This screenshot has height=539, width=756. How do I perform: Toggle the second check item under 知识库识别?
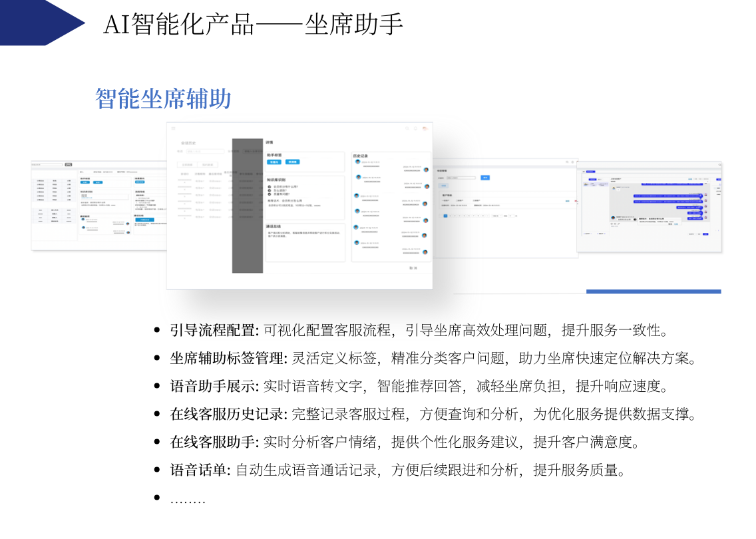[x=270, y=190]
